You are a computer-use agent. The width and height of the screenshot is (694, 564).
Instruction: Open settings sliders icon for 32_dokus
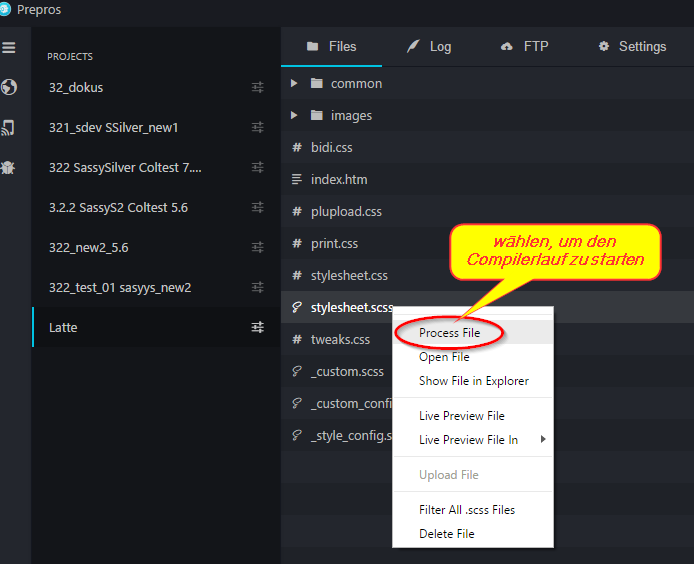click(x=258, y=88)
